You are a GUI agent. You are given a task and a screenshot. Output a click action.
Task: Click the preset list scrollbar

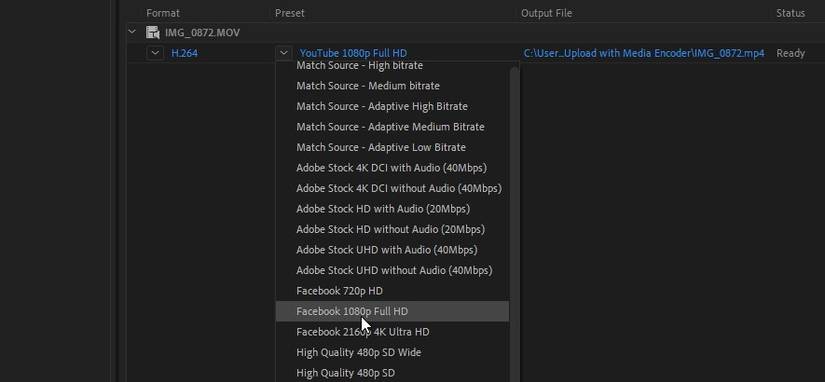tap(514, 224)
